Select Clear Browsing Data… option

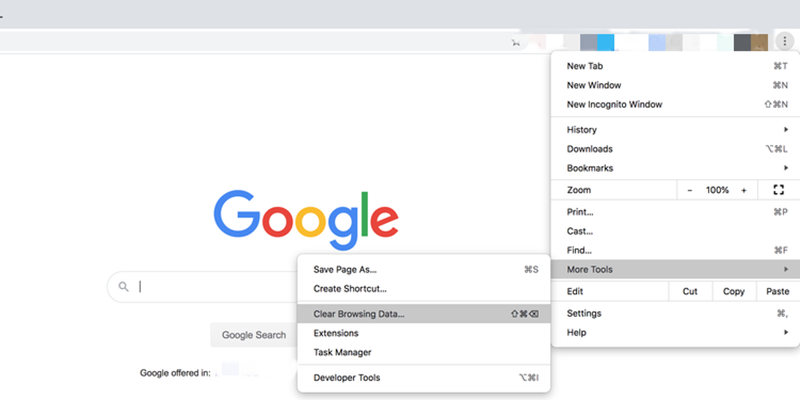pyautogui.click(x=423, y=314)
